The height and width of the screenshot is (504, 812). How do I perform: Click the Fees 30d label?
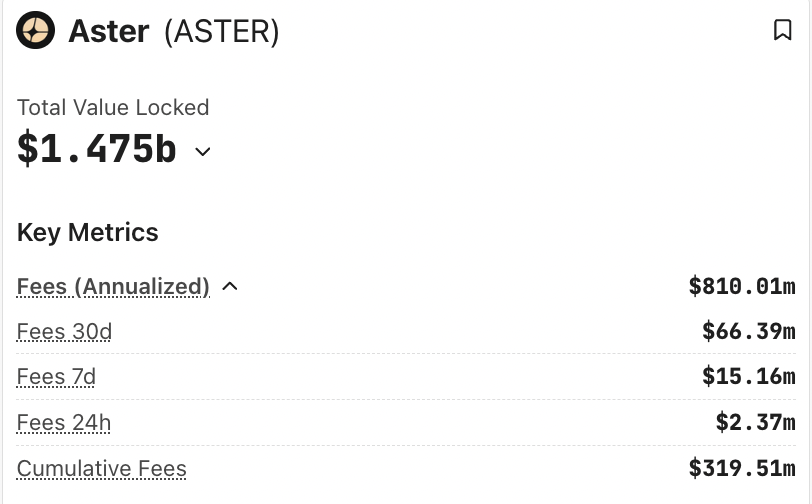pyautogui.click(x=64, y=332)
